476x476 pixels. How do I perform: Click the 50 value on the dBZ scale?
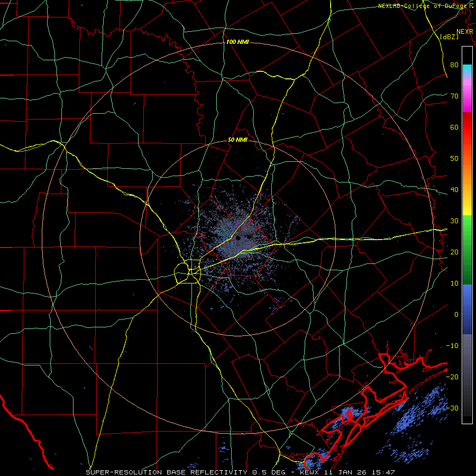coord(454,159)
